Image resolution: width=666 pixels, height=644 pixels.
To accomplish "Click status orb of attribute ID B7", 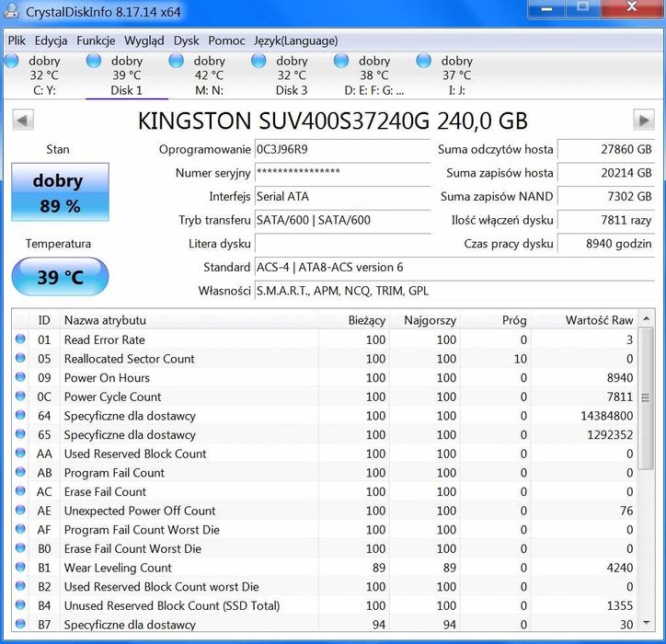I will tap(20, 624).
